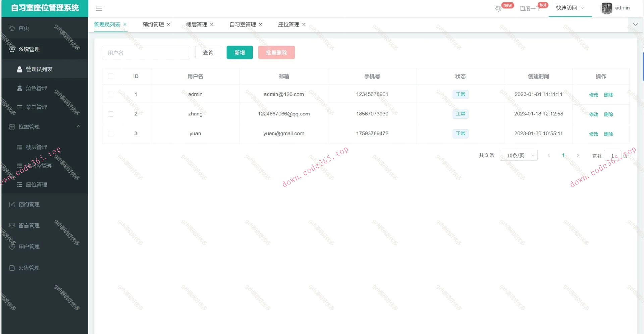This screenshot has width=644, height=334.
Task: Open the 快速访问 dropdown
Action: (570, 8)
